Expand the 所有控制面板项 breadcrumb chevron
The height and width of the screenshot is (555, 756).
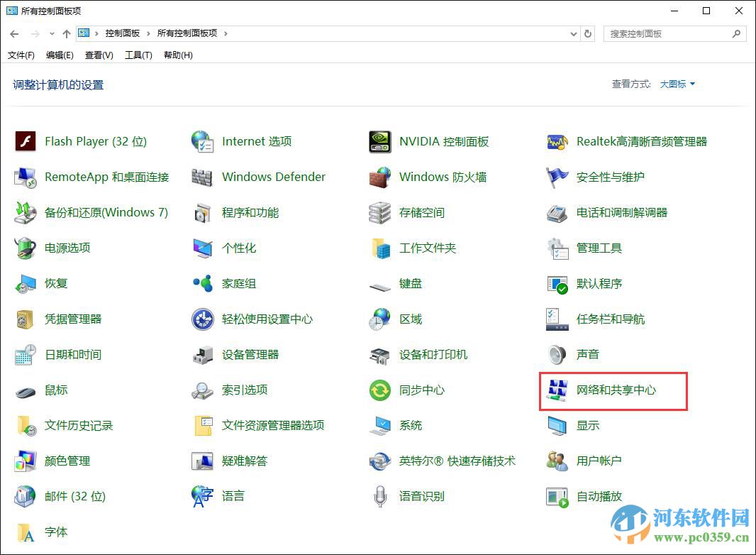coord(224,33)
